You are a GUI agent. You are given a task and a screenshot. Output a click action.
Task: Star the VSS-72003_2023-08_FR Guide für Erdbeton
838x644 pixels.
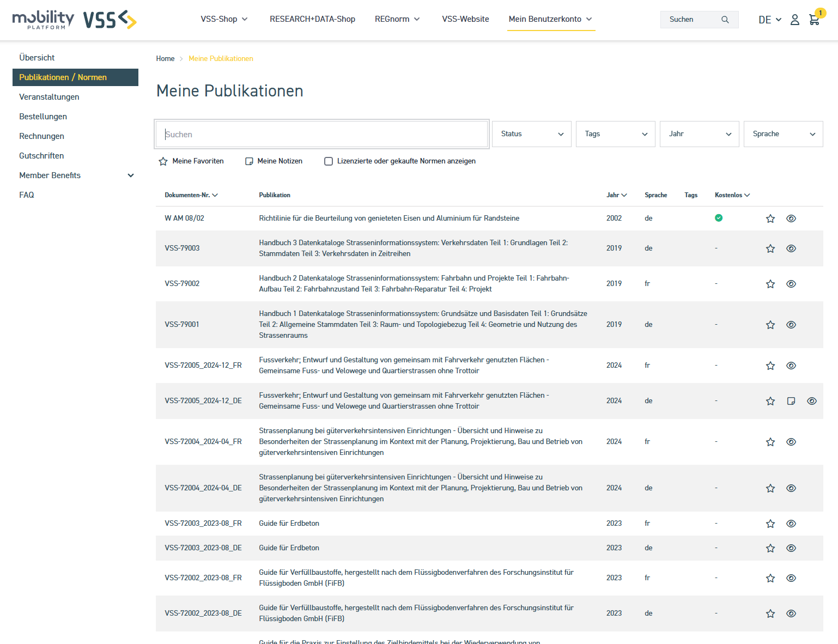point(770,524)
